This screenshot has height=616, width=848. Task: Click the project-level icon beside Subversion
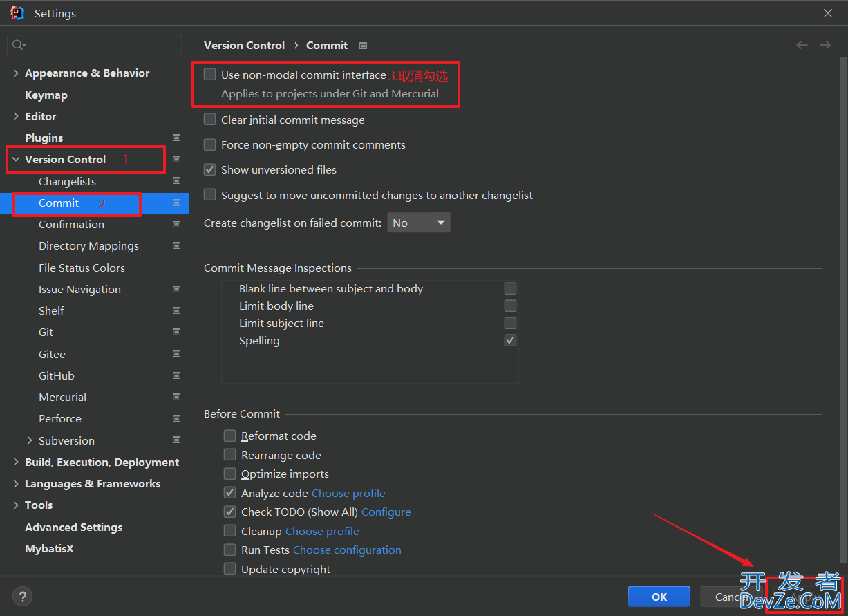pyautogui.click(x=176, y=440)
